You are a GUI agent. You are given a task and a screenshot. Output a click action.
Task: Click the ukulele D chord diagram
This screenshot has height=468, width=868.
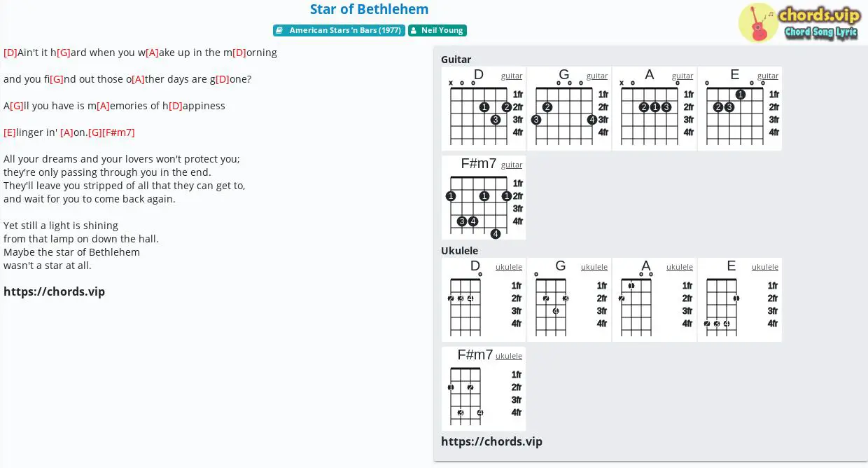tap(484, 300)
